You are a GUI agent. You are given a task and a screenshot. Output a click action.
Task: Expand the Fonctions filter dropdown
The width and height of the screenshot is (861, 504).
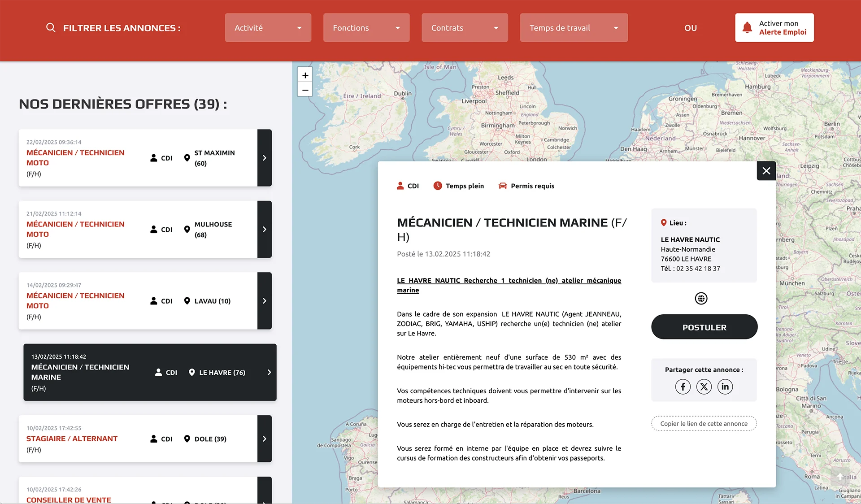click(x=366, y=28)
